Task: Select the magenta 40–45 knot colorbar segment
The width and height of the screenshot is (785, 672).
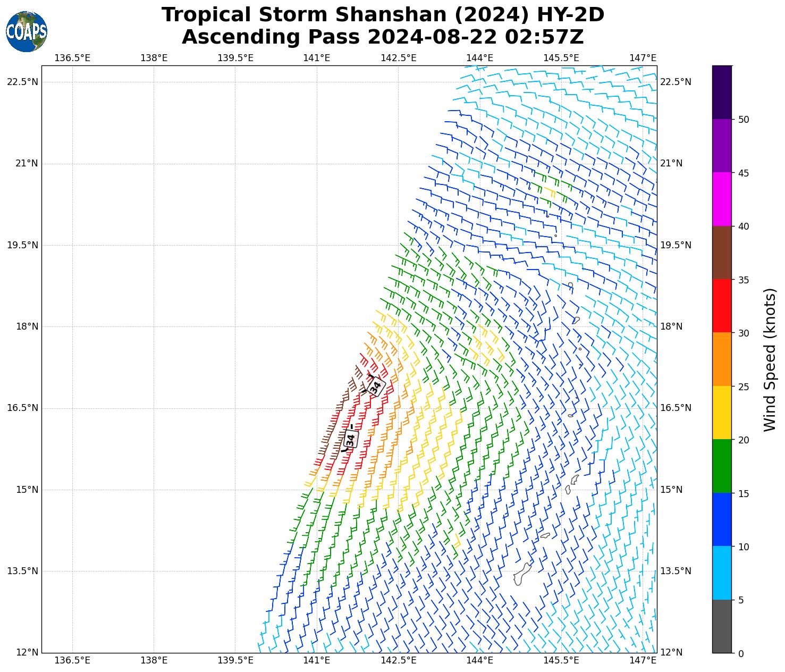Action: tap(722, 199)
